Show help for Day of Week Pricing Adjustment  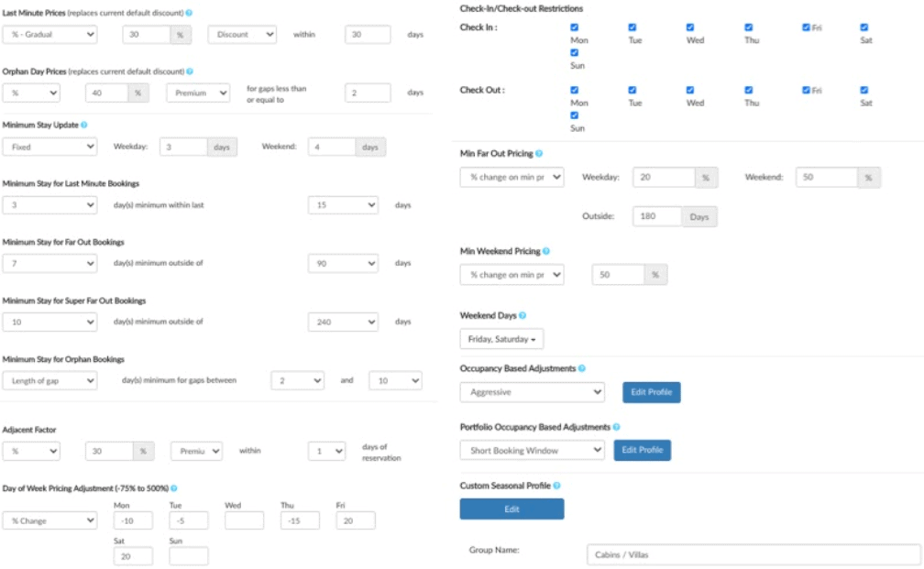[174, 487]
